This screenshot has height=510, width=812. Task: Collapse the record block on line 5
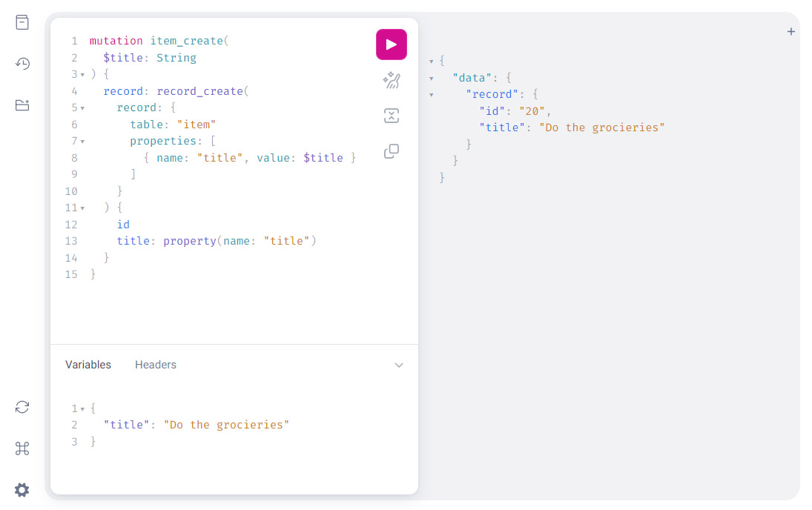(x=82, y=107)
